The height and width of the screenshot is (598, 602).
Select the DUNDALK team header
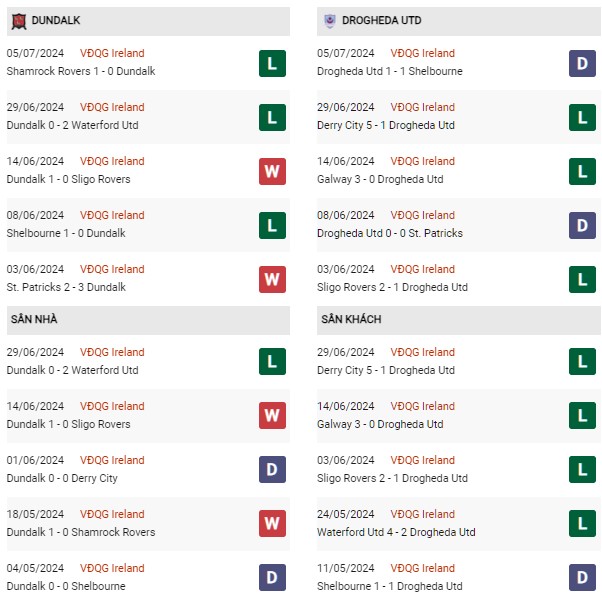(x=59, y=20)
